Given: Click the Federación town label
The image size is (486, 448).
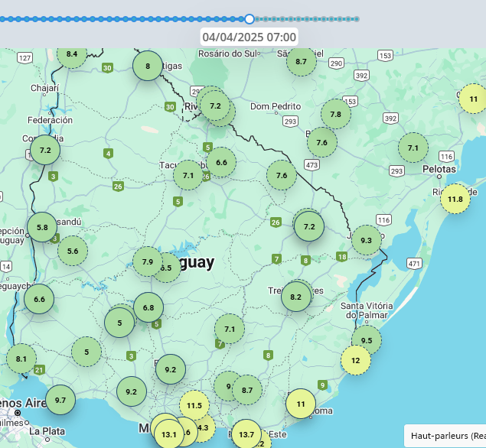Looking at the screenshot, I should (x=50, y=120).
